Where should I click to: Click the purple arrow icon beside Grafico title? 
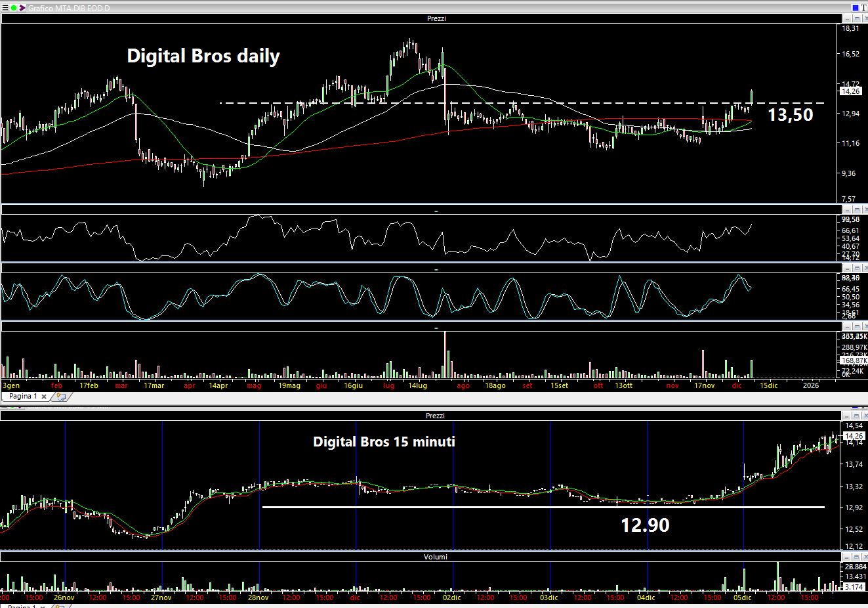[x=23, y=8]
